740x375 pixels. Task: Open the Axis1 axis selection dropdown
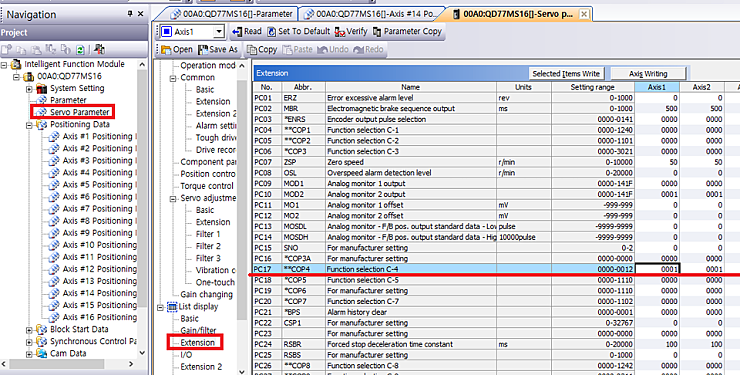point(219,32)
